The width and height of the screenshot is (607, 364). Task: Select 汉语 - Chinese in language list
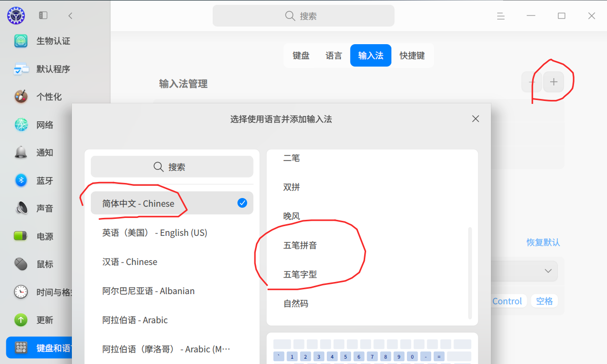tap(172, 262)
